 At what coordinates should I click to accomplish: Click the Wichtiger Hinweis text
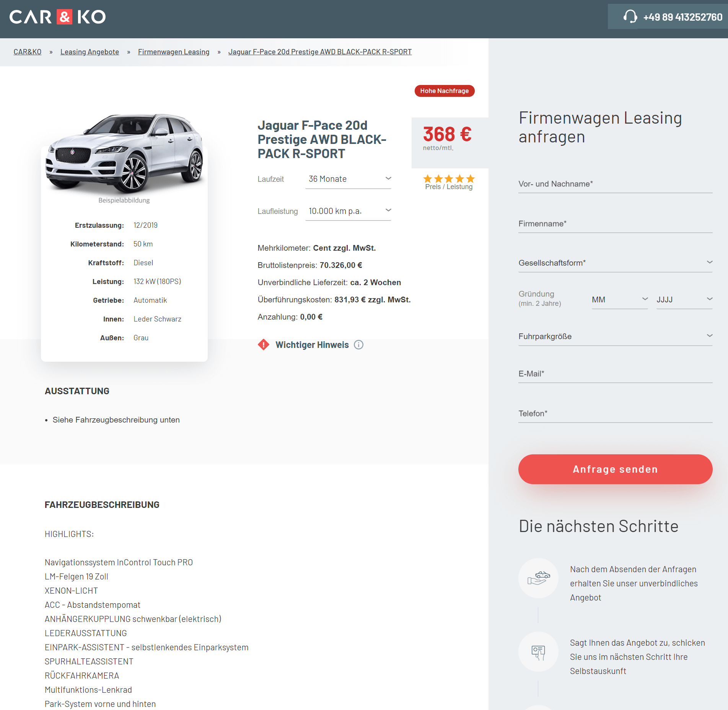[x=312, y=345]
